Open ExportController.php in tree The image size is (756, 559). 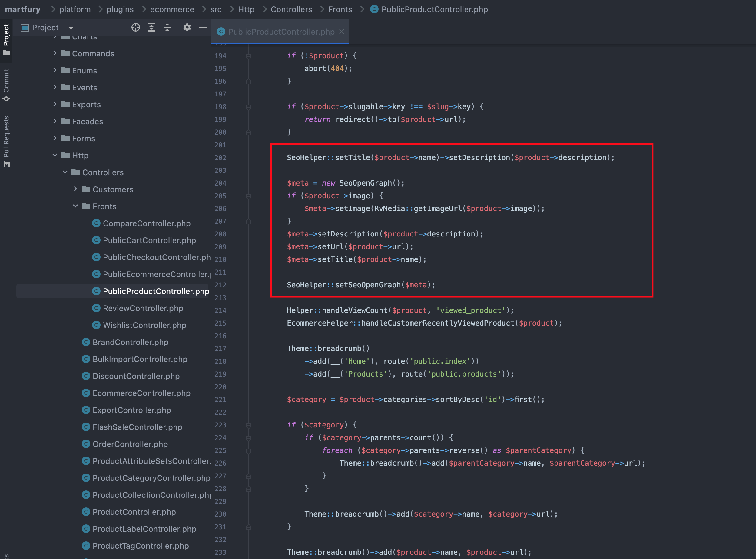(x=126, y=410)
